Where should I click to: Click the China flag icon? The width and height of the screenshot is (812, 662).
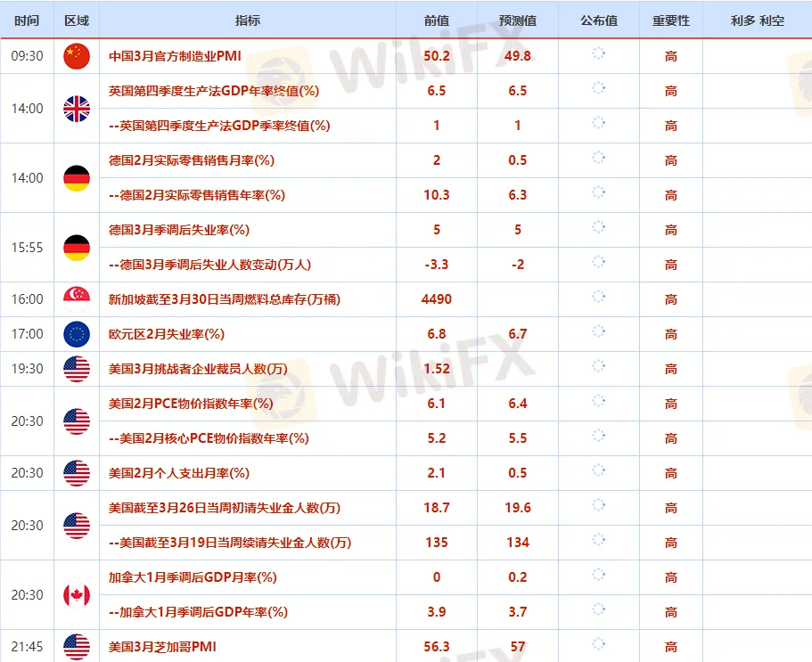tap(77, 56)
